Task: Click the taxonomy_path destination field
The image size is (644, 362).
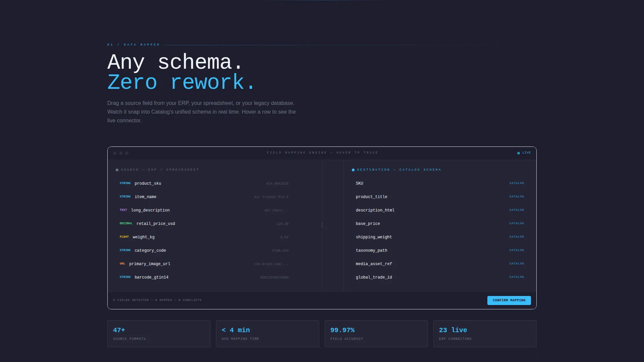Action: pos(440,250)
